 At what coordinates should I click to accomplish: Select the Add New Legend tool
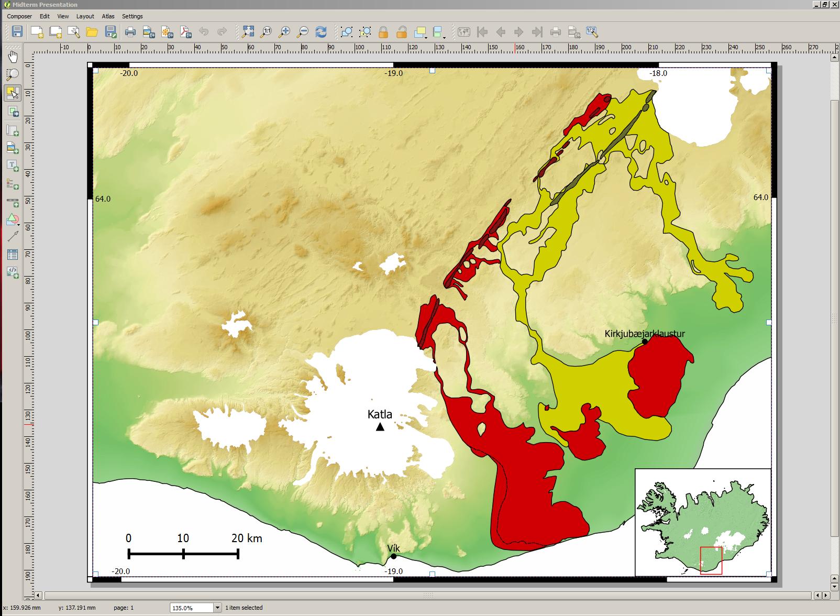click(x=13, y=184)
